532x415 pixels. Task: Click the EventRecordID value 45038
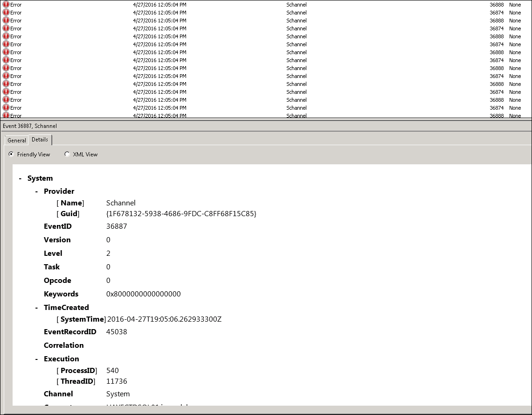point(117,332)
